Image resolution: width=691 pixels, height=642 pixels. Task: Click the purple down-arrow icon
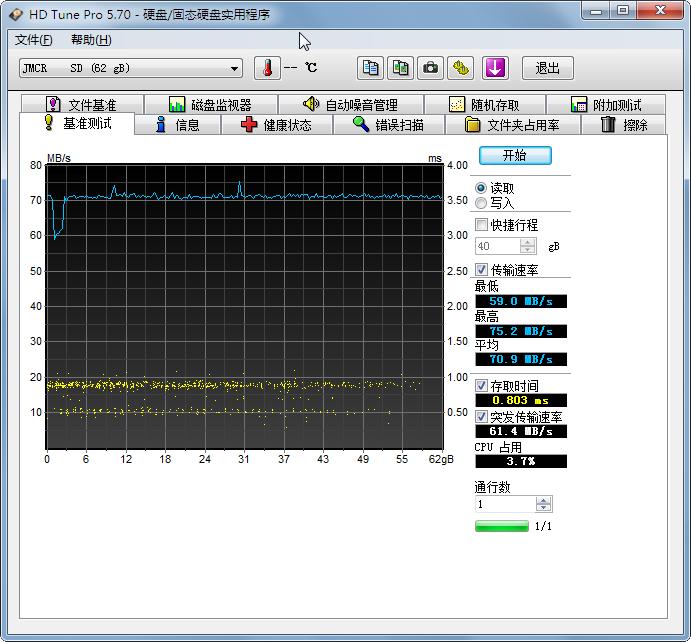(496, 68)
